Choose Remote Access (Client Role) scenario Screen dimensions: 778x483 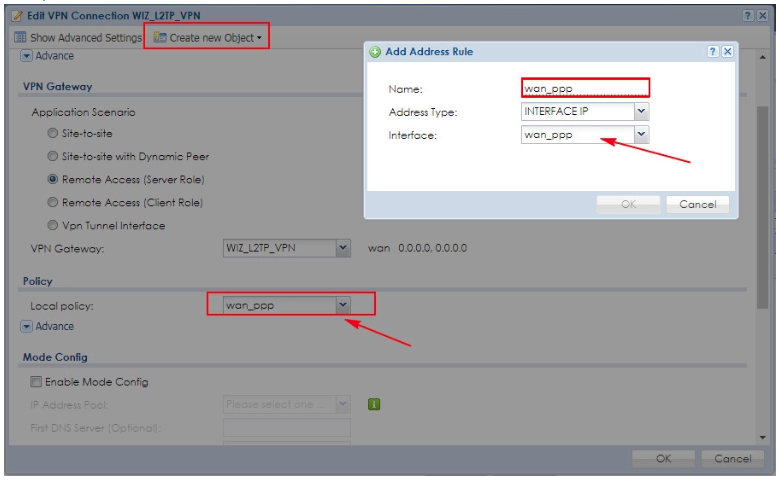(53, 202)
